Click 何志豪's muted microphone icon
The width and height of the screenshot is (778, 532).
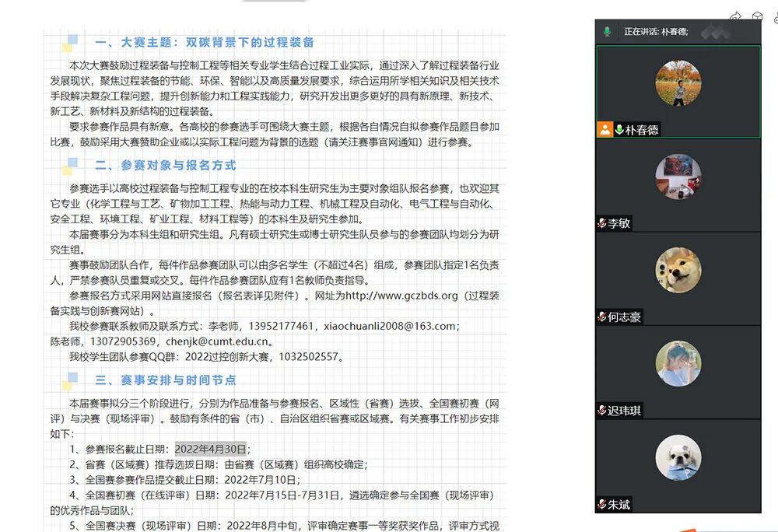click(x=601, y=317)
